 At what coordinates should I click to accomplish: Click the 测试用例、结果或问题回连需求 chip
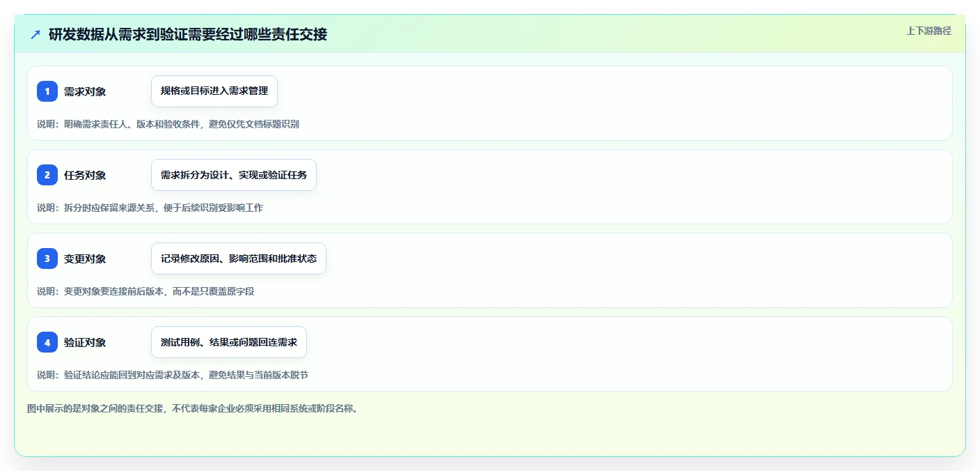click(x=229, y=342)
